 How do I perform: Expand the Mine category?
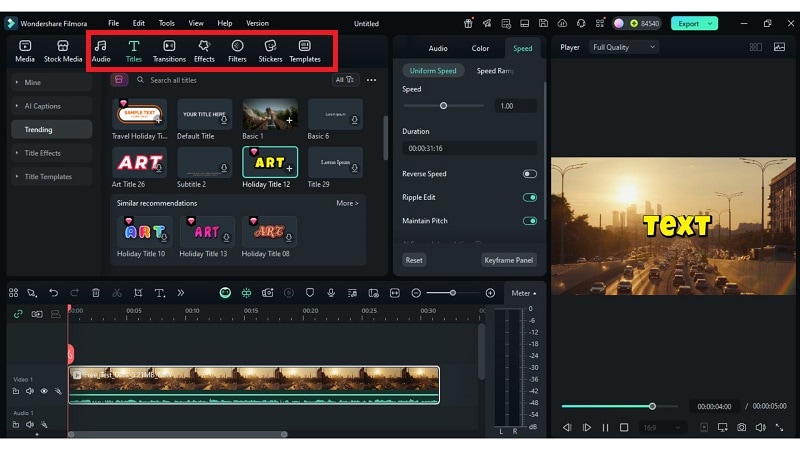[x=52, y=82]
